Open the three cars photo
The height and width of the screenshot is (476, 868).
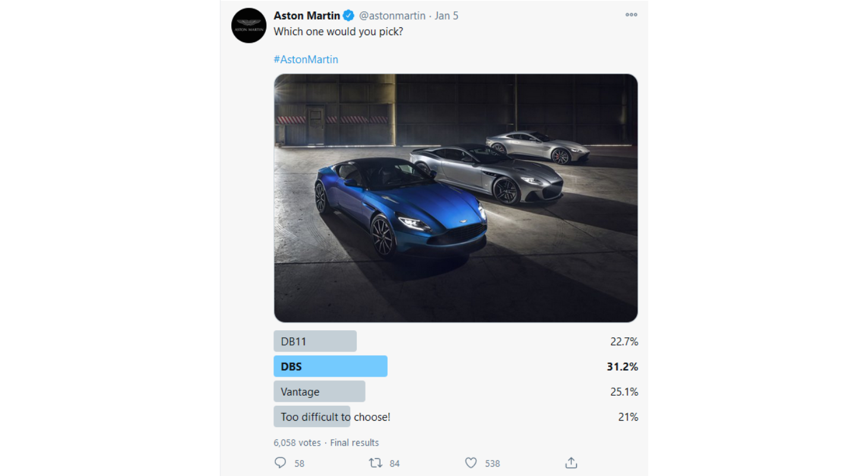[455, 198]
